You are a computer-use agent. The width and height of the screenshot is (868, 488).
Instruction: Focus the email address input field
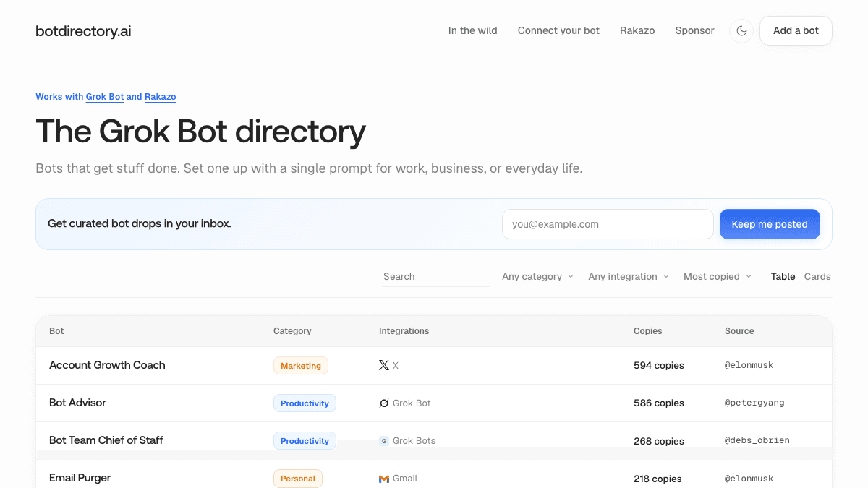pyautogui.click(x=608, y=224)
